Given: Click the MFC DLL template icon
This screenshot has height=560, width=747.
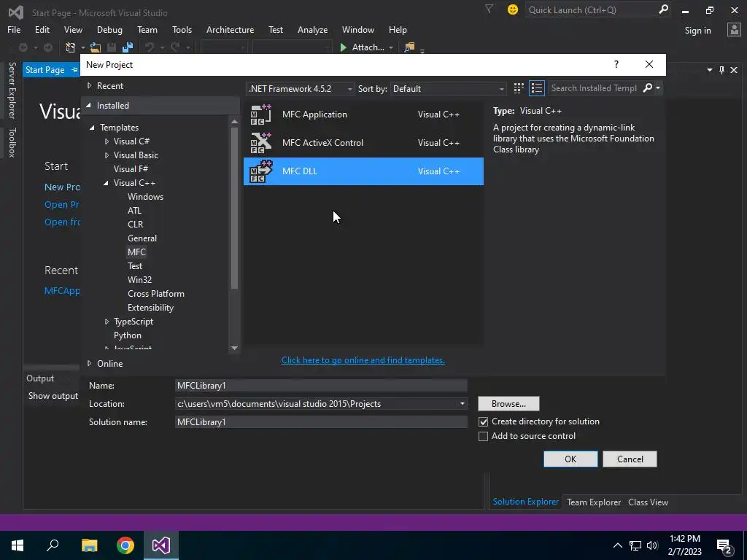Looking at the screenshot, I should coord(260,171).
